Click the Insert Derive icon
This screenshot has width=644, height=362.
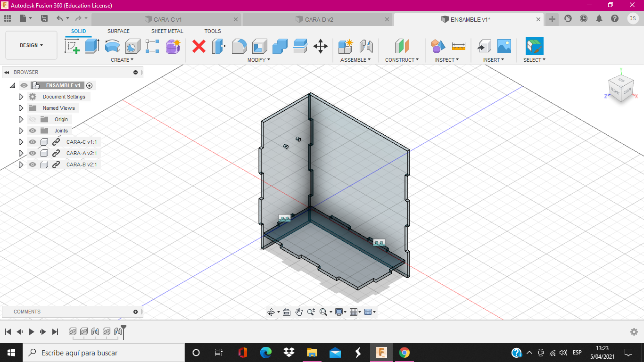pos(484,46)
